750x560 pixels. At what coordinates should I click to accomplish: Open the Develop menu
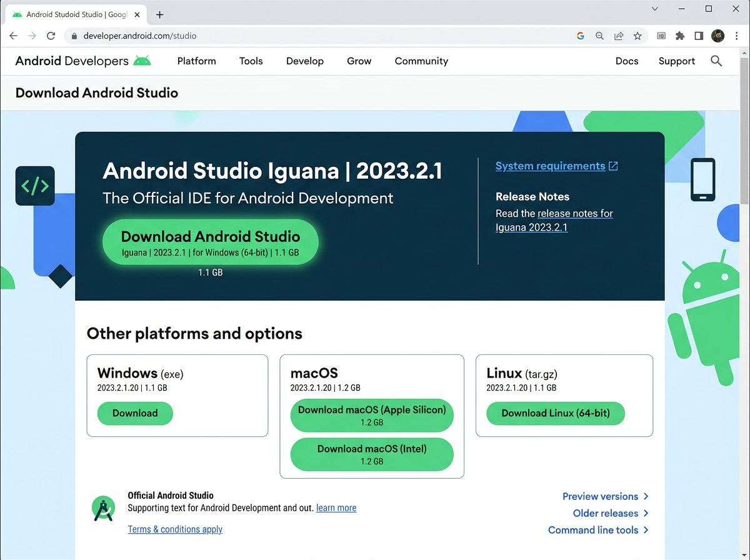pos(305,61)
